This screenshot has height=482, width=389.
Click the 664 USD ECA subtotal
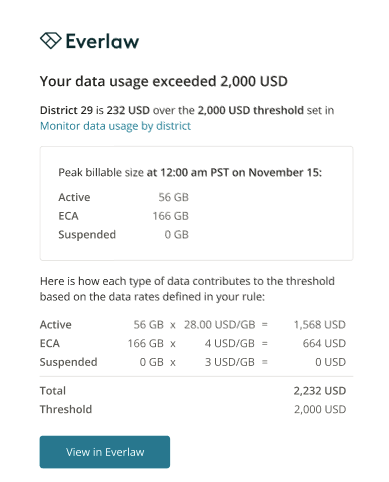coord(324,343)
